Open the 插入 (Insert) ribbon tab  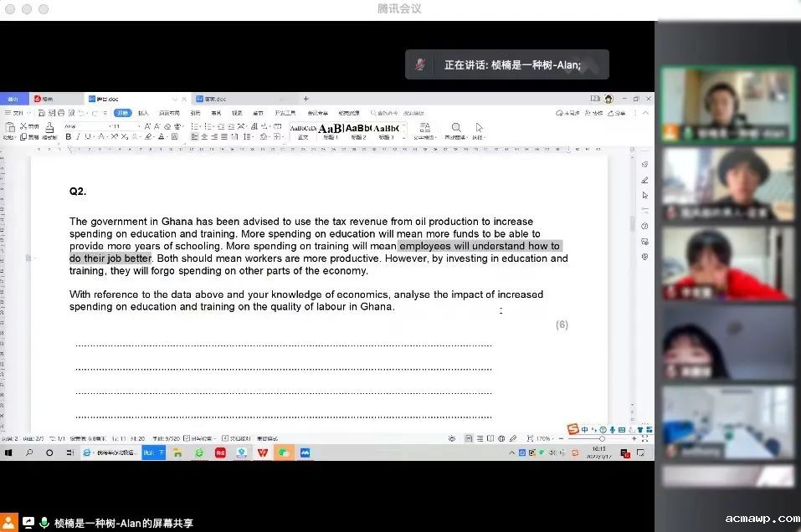click(x=143, y=113)
